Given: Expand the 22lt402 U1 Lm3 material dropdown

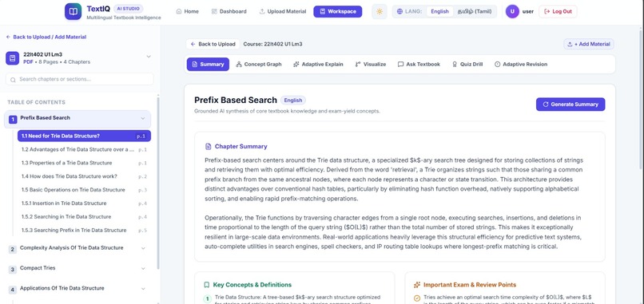Looking at the screenshot, I should tap(149, 57).
